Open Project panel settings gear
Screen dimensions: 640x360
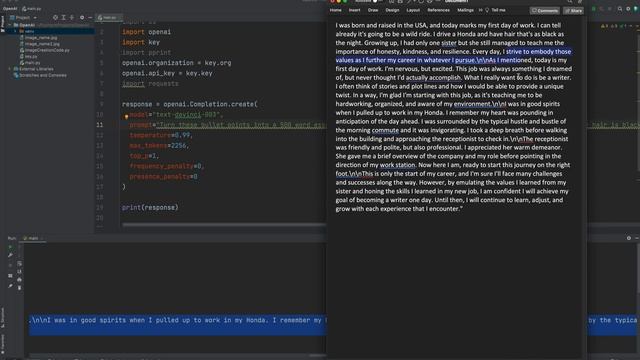coord(82,18)
